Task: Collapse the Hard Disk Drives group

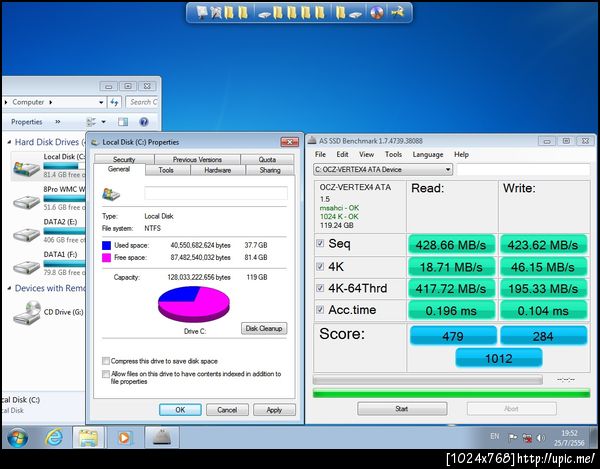Action: [x=10, y=142]
